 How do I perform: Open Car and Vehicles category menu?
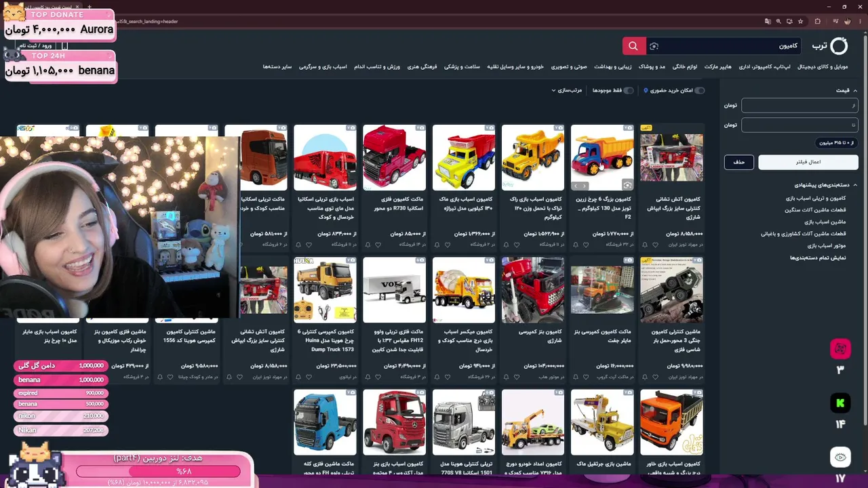click(515, 66)
